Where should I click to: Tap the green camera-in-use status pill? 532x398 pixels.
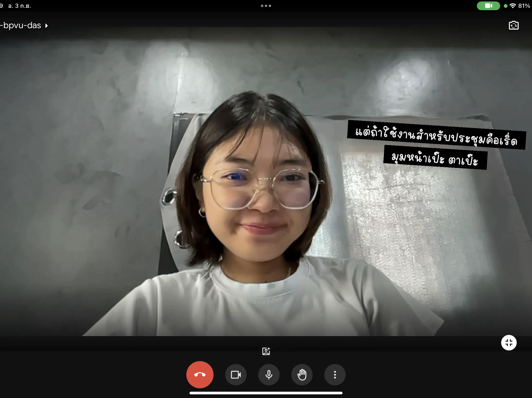[x=488, y=6]
